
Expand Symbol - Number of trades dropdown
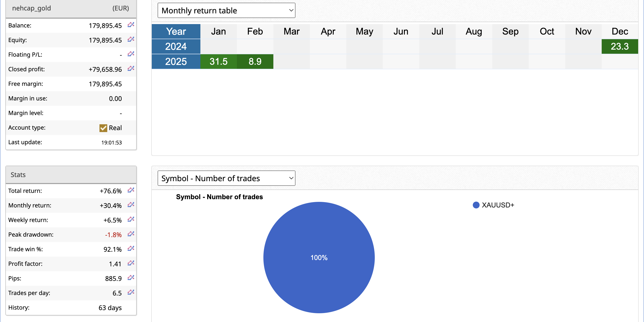226,178
